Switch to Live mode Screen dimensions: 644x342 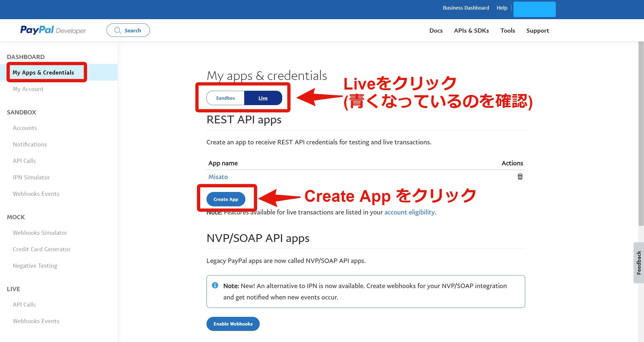263,98
